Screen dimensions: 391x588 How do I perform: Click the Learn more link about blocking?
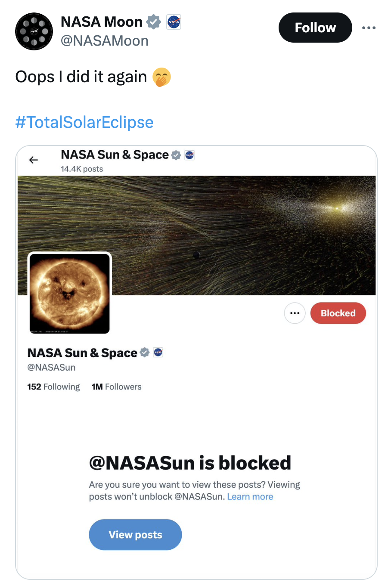pos(250,496)
